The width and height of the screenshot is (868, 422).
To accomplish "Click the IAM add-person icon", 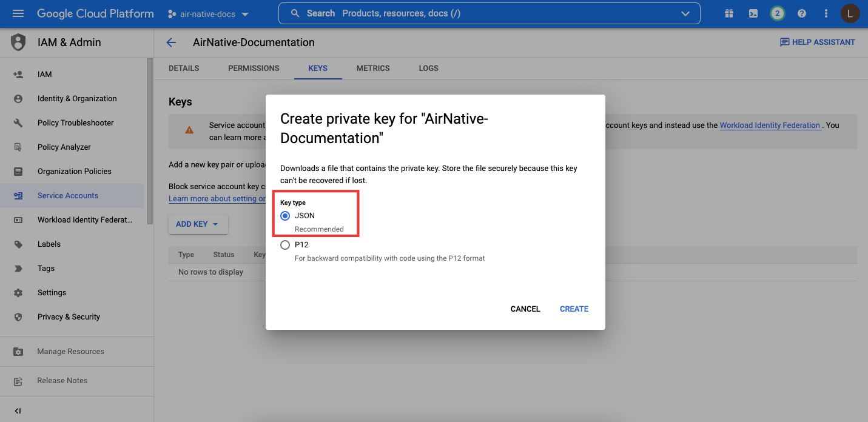I will tap(18, 75).
